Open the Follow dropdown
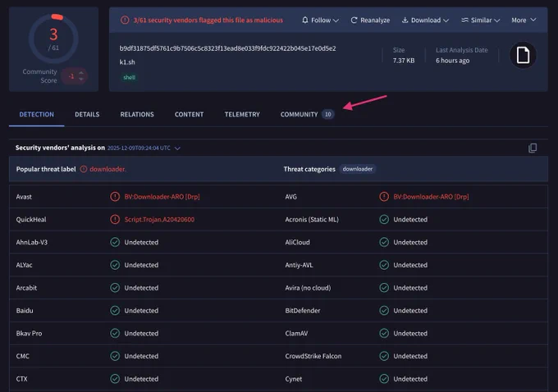Screen dimensions: 558x392 click(320, 21)
